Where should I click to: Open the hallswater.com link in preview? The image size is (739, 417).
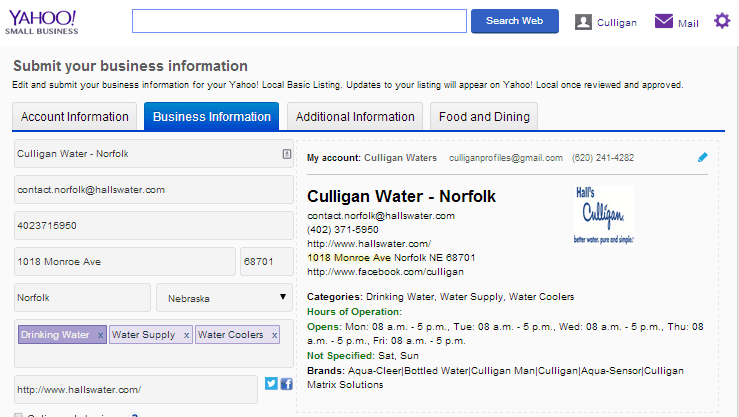[369, 244]
